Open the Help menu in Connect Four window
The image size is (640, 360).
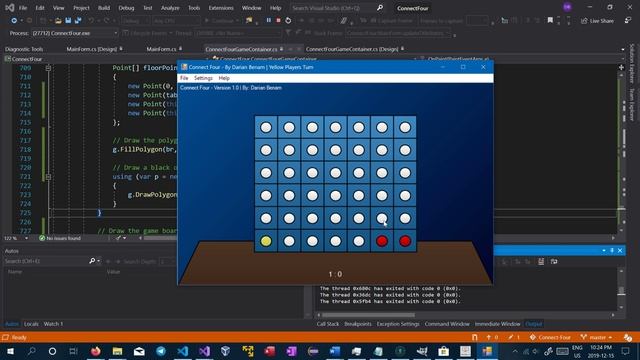[x=224, y=78]
